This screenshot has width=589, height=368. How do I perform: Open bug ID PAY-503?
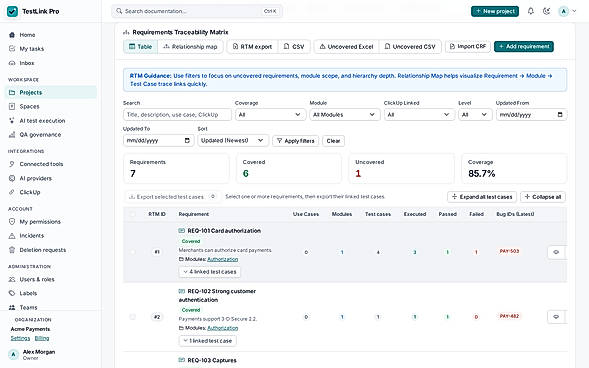pos(509,251)
